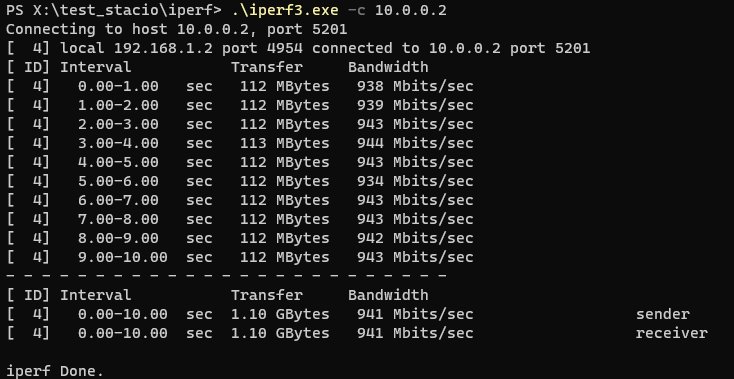Click the dashed separator line

pos(226,276)
